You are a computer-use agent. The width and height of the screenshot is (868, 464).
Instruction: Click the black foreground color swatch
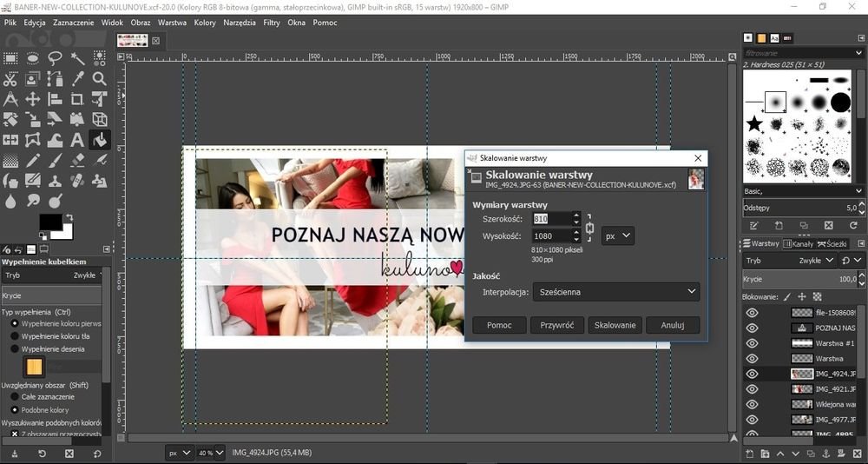50,222
